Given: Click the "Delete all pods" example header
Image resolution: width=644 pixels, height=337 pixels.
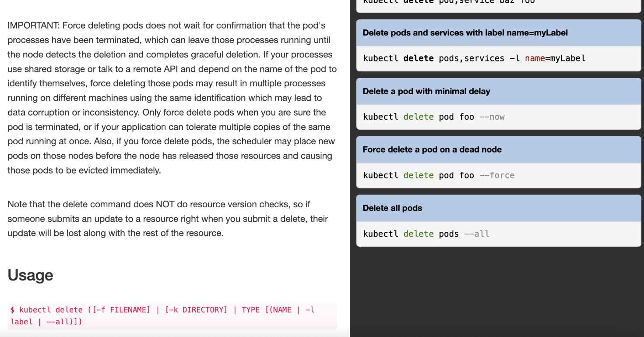Looking at the screenshot, I should click(x=392, y=208).
